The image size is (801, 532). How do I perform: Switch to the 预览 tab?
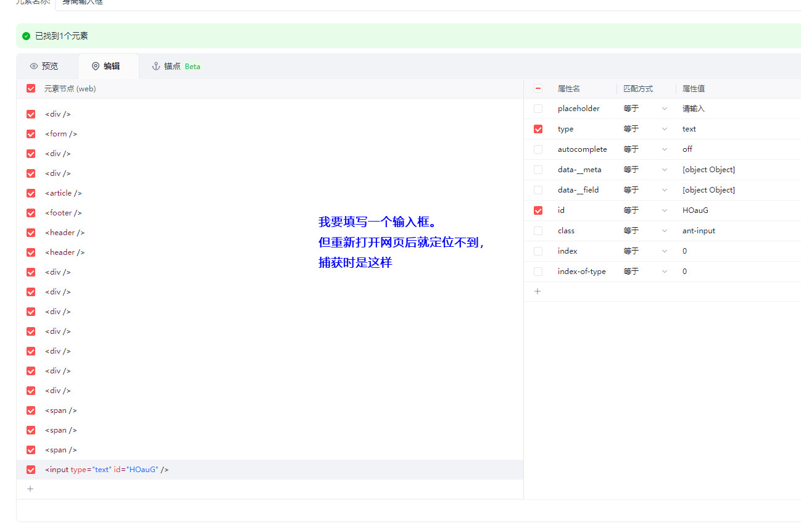44,66
